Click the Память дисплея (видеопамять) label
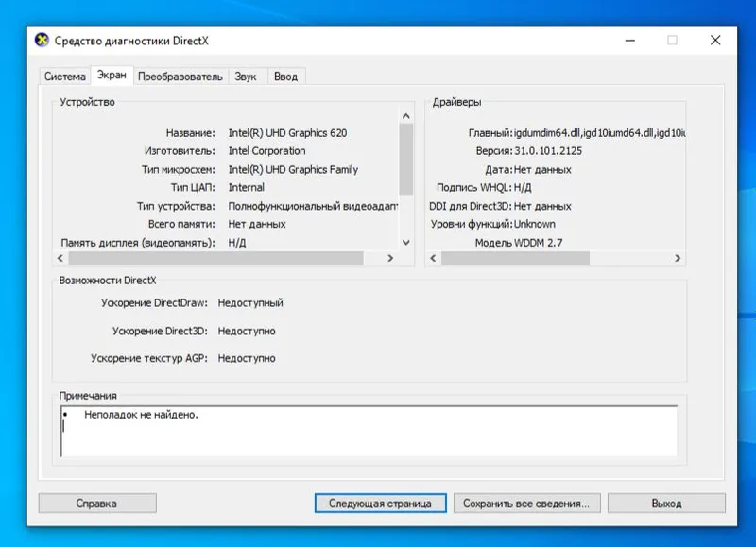Image resolution: width=756 pixels, height=547 pixels. pos(138,243)
